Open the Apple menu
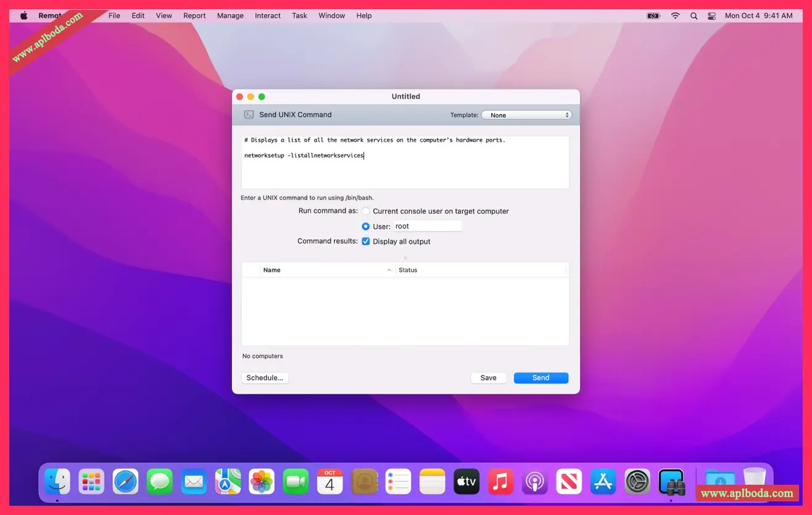 (x=24, y=15)
